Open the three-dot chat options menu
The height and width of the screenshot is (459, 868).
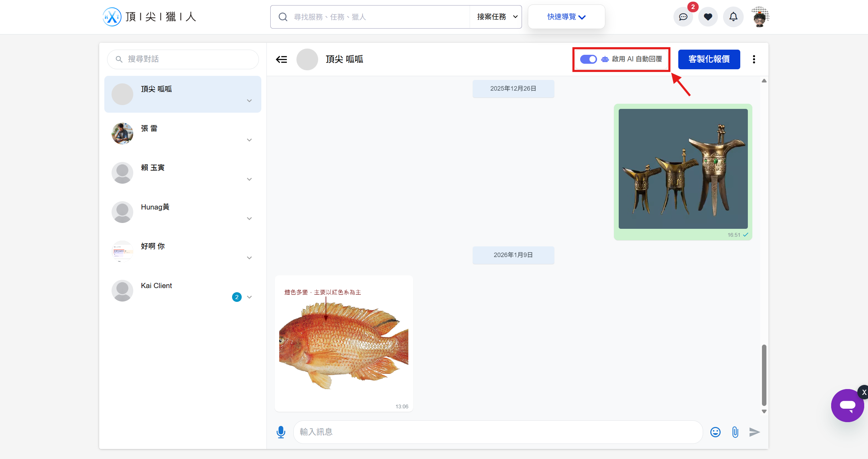click(754, 59)
